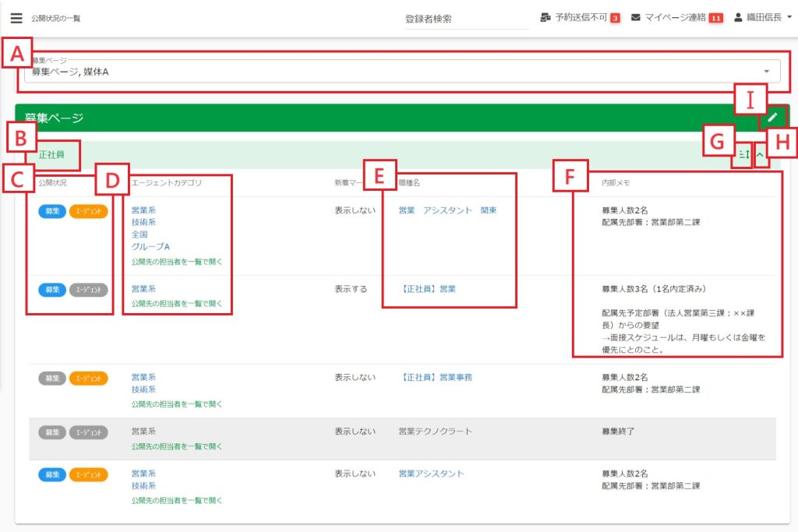Open the hamburger menu icon
The width and height of the screenshot is (798, 532).
click(x=16, y=18)
